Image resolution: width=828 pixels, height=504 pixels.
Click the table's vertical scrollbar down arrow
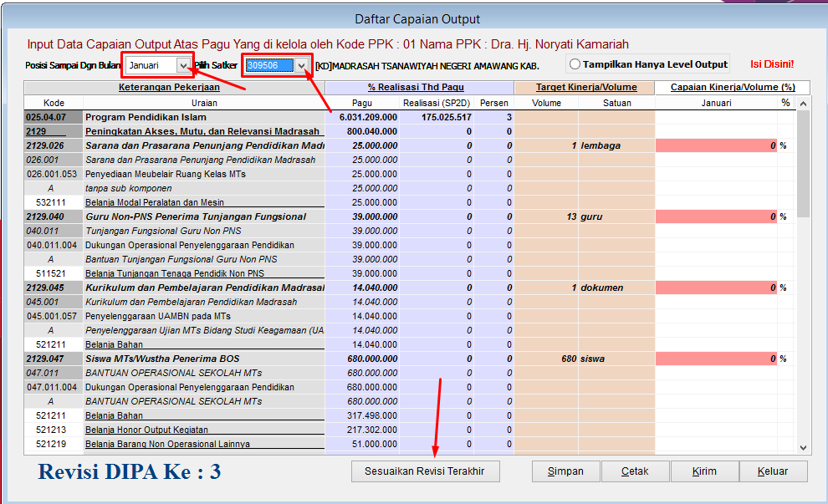click(x=802, y=446)
